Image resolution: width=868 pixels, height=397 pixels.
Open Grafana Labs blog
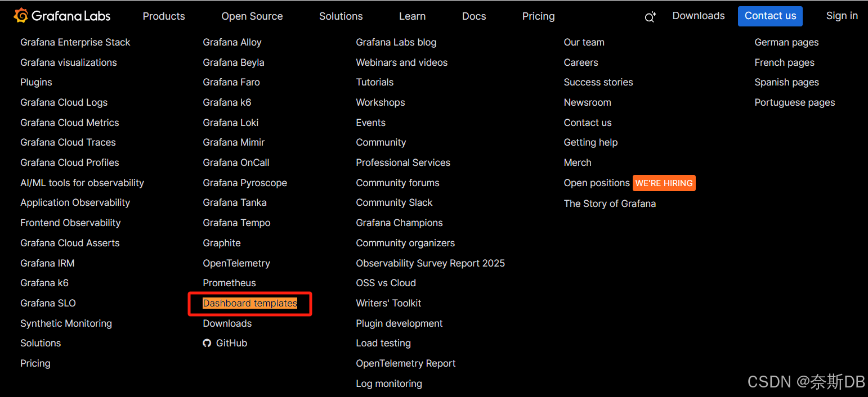[396, 42]
